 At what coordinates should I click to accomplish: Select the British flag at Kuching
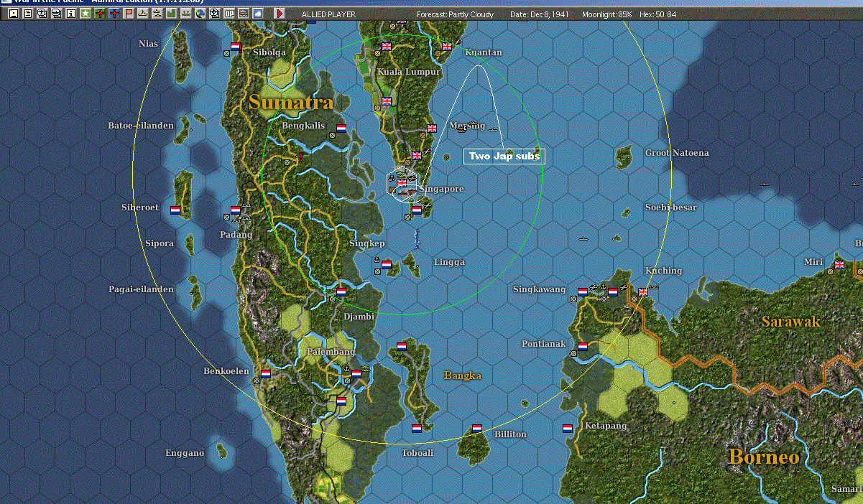pos(643,292)
